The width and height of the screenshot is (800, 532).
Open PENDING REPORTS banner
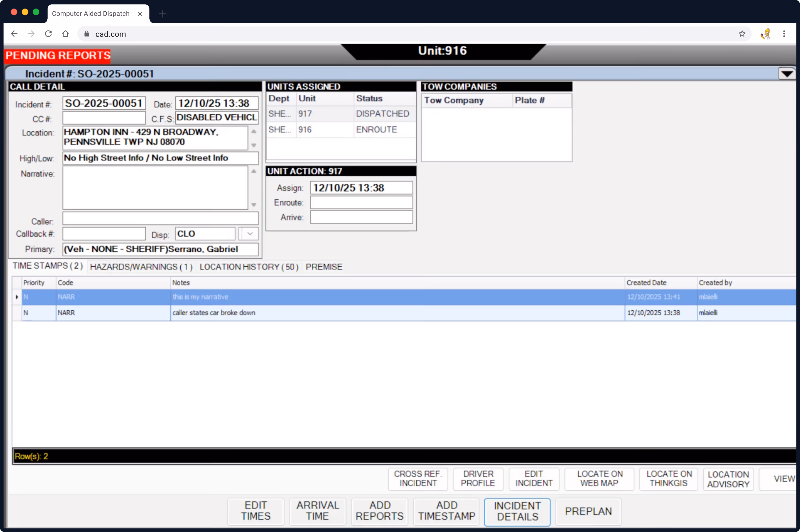(x=58, y=55)
